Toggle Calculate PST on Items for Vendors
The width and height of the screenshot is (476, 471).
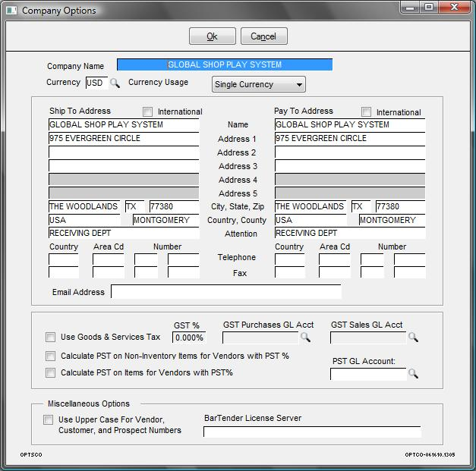tap(50, 372)
